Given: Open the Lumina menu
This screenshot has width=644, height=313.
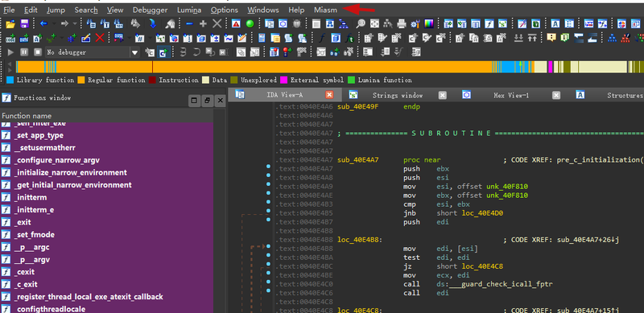Looking at the screenshot, I should 189,10.
